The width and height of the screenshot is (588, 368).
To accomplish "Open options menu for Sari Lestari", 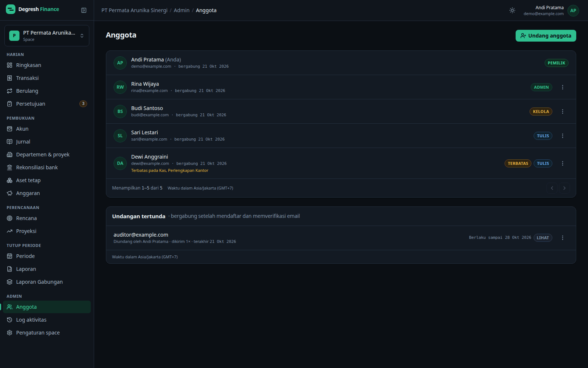I will [563, 136].
